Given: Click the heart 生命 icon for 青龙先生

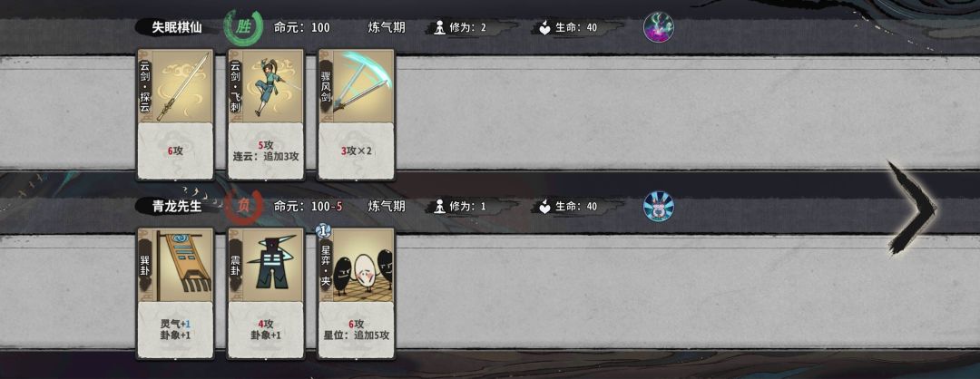Looking at the screenshot, I should coord(545,207).
